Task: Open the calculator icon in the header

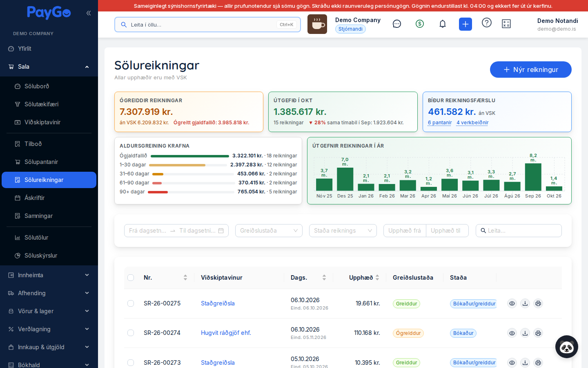Action: (506, 24)
